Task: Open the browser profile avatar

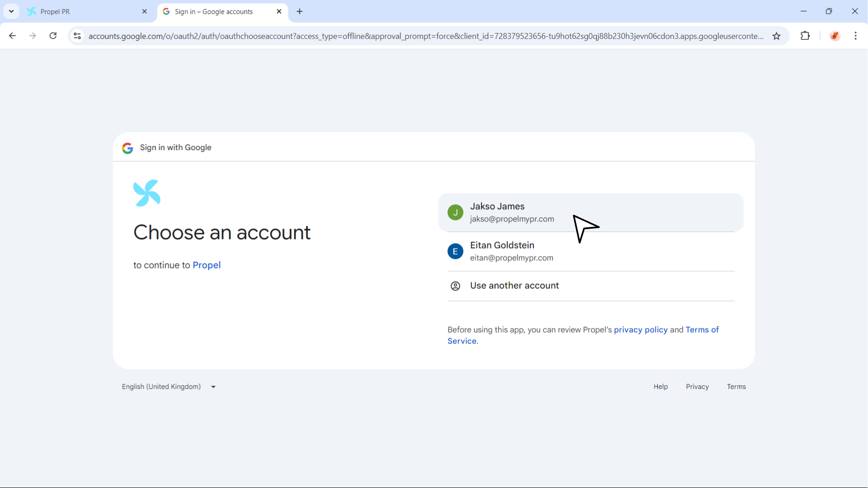Action: tap(835, 36)
